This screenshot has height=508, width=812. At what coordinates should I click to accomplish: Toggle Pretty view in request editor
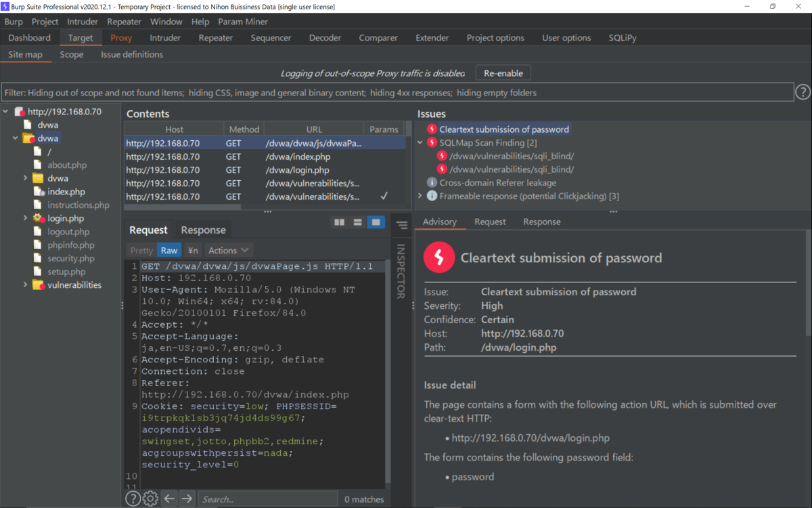point(141,250)
